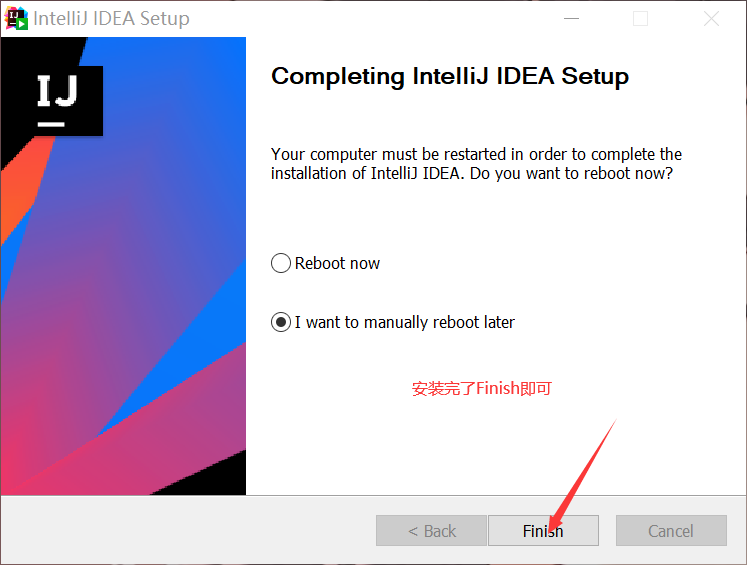The width and height of the screenshot is (747, 565).
Task: Choose the manual reboot later radio button
Action: (x=281, y=323)
